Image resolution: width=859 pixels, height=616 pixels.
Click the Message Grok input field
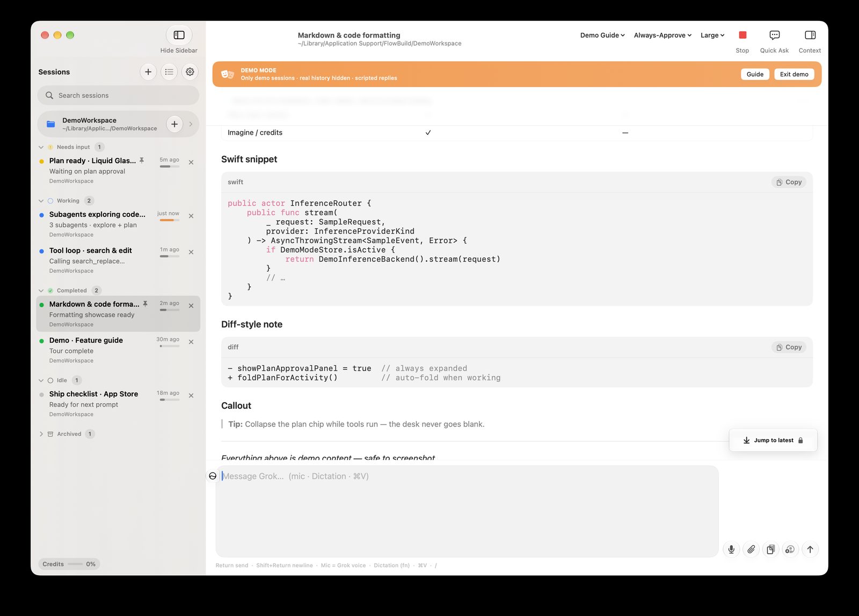467,511
